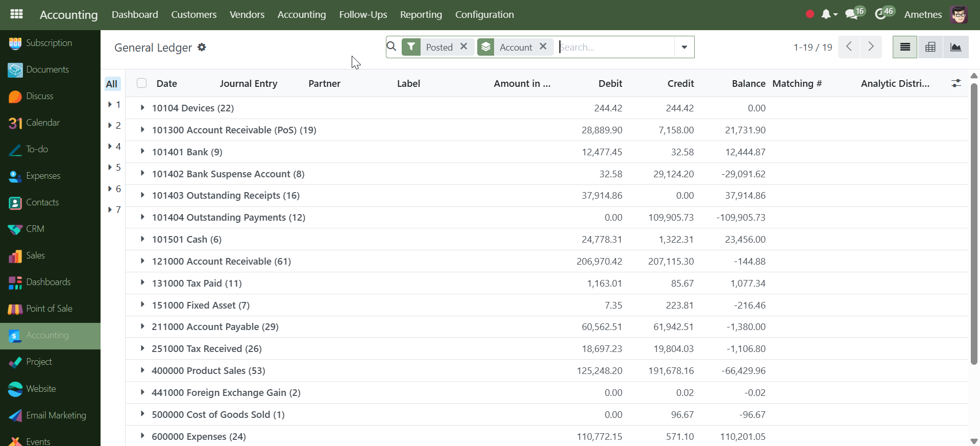This screenshot has height=446, width=980.
Task: Tick the select-all checkbox in header
Action: click(142, 83)
